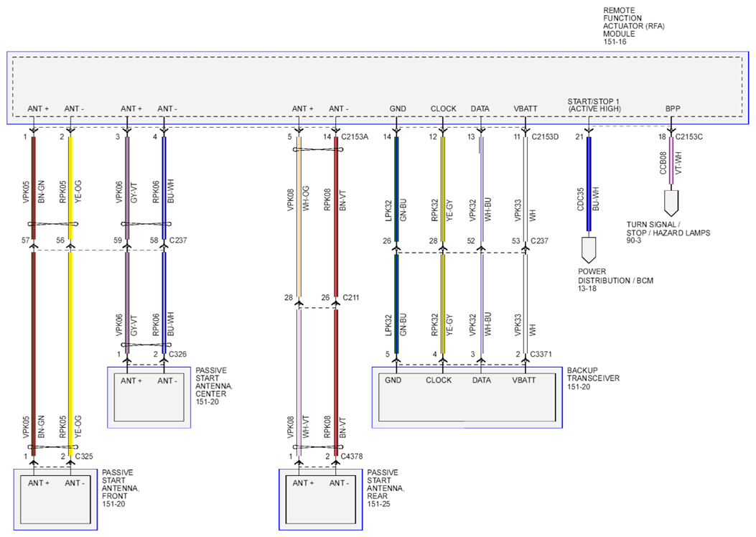Screen dimensions: 756x537
Task: Click the Passive Start Antenna, Rear component box
Action: [x=321, y=500]
